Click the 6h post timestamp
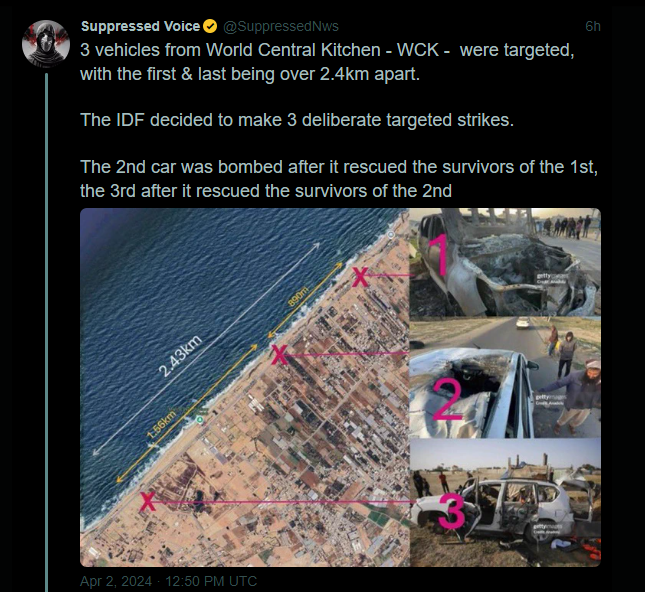This screenshot has height=592, width=645. coord(593,26)
